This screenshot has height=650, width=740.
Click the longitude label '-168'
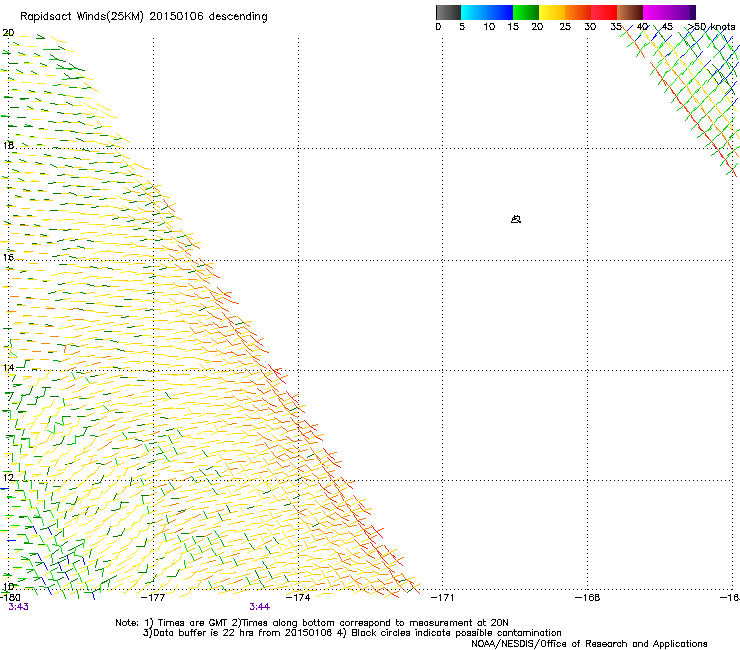pyautogui.click(x=588, y=598)
